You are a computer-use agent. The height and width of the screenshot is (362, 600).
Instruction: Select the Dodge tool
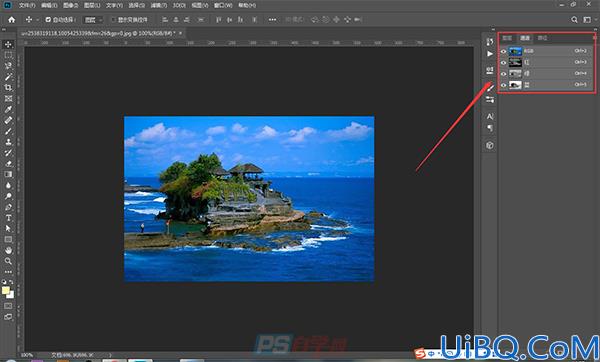(8, 196)
